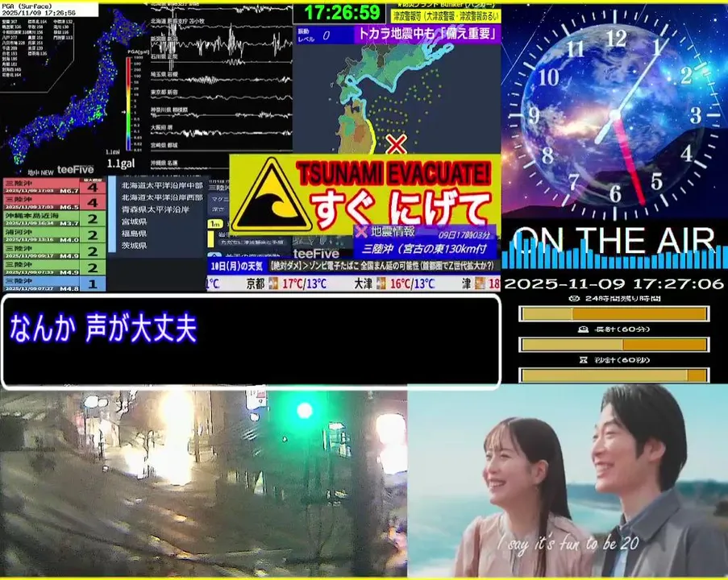Click 三陸沖（宮古の東130km付 epicenter text

pos(424,249)
